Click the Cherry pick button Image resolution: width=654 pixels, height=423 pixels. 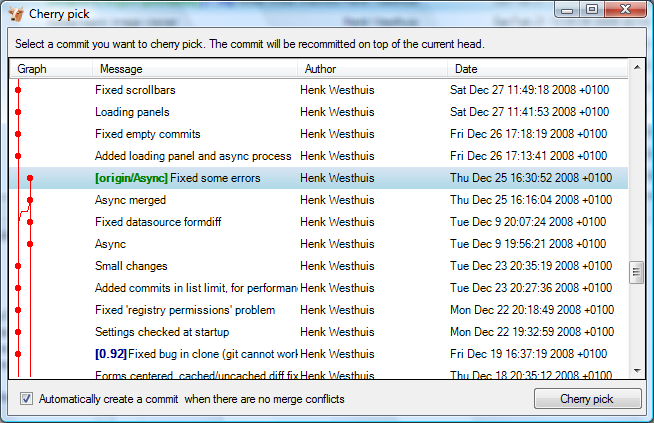point(587,399)
